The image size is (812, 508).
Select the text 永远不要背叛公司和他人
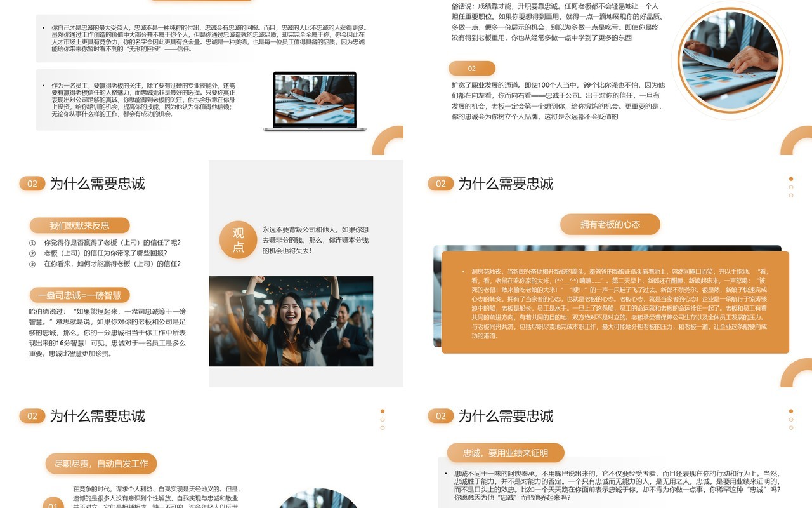315,240
